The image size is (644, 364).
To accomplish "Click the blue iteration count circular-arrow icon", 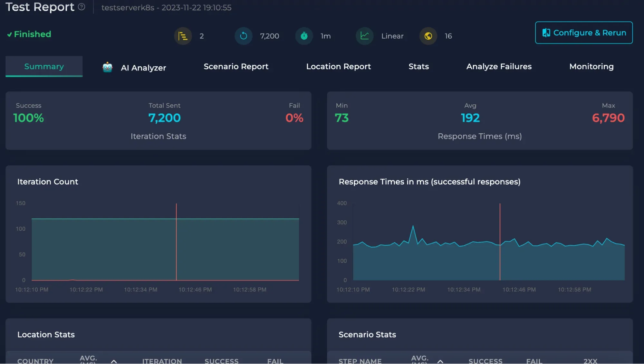I will click(x=243, y=36).
